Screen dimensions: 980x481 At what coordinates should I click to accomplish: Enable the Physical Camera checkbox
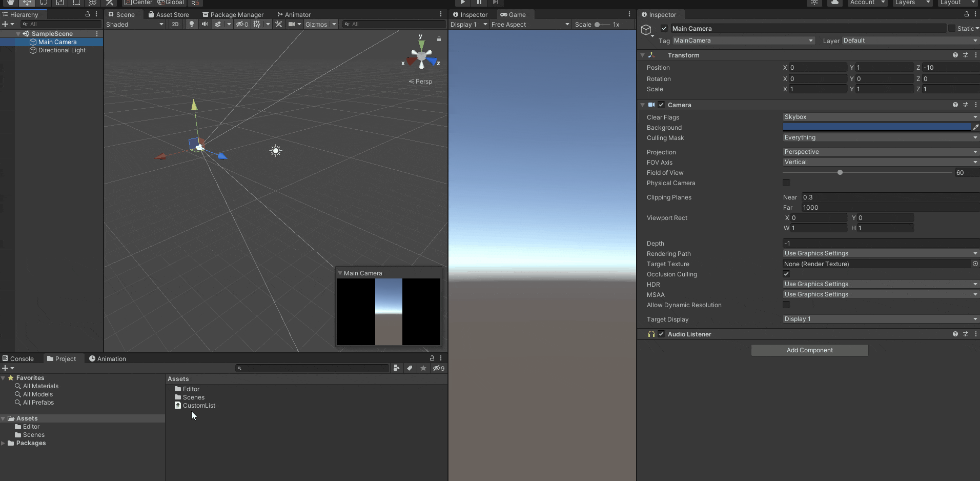tap(787, 183)
